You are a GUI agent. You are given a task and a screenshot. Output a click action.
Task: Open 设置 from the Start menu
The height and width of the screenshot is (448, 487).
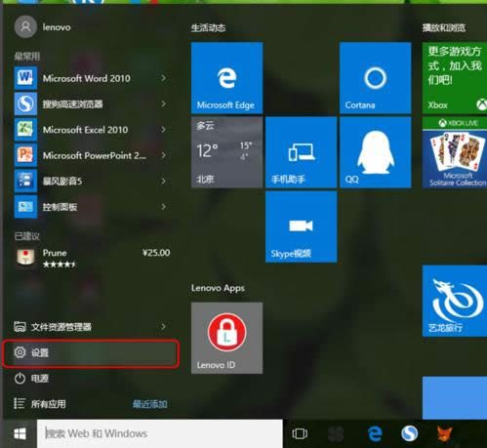tap(91, 353)
